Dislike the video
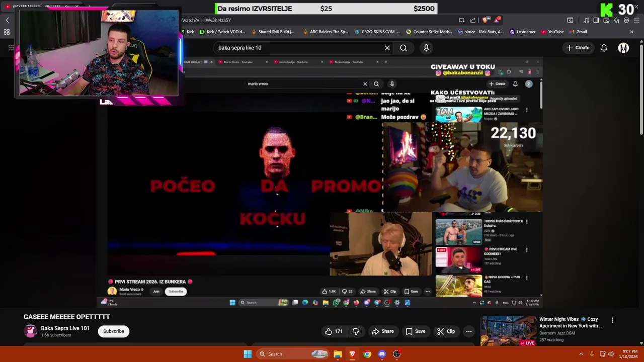Screen dimensions: 644x362 tap(356, 331)
